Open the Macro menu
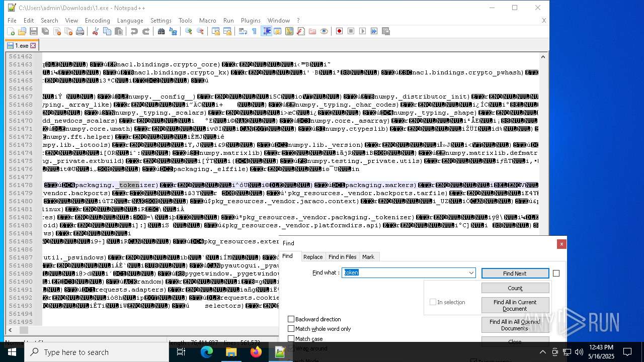The image size is (644, 362). [x=207, y=21]
